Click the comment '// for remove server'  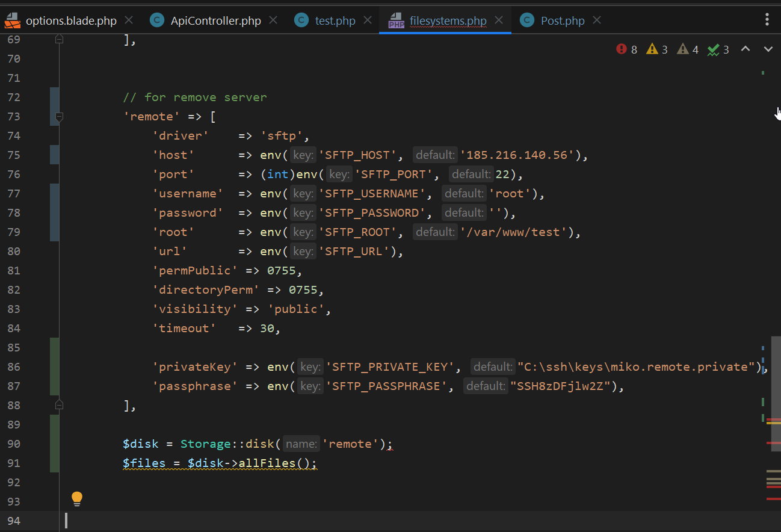click(x=195, y=97)
